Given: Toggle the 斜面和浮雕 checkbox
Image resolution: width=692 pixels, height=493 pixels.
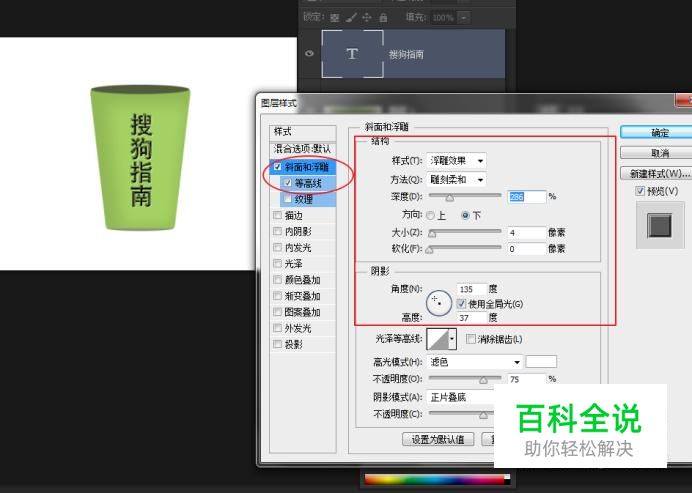Looking at the screenshot, I should (x=277, y=167).
